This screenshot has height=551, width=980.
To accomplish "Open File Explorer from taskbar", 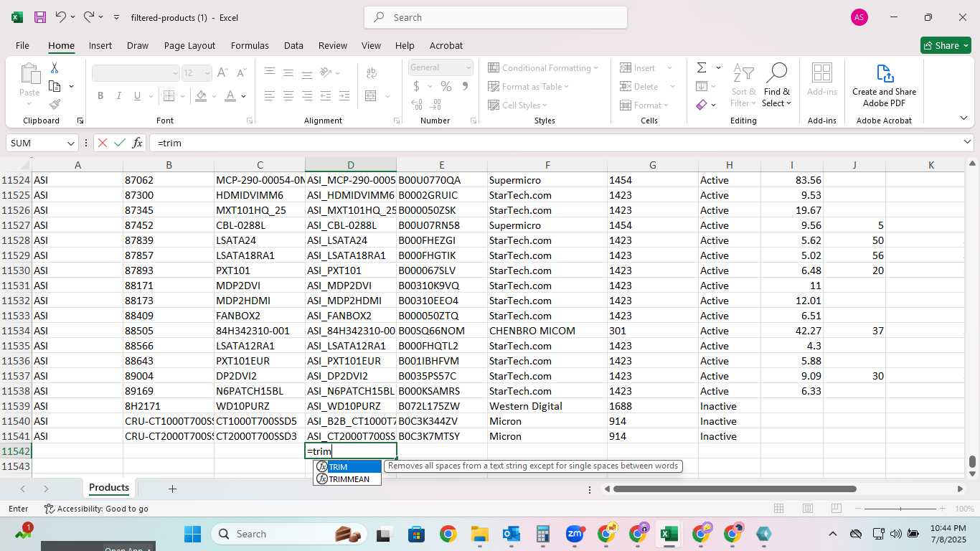I will tap(479, 534).
